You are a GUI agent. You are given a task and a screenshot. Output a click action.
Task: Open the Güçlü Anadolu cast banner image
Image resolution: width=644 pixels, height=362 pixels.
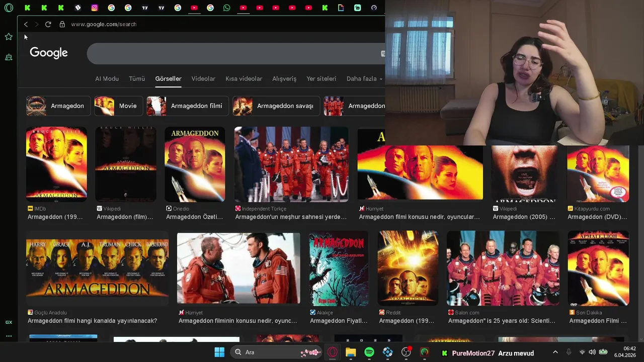[x=98, y=268]
